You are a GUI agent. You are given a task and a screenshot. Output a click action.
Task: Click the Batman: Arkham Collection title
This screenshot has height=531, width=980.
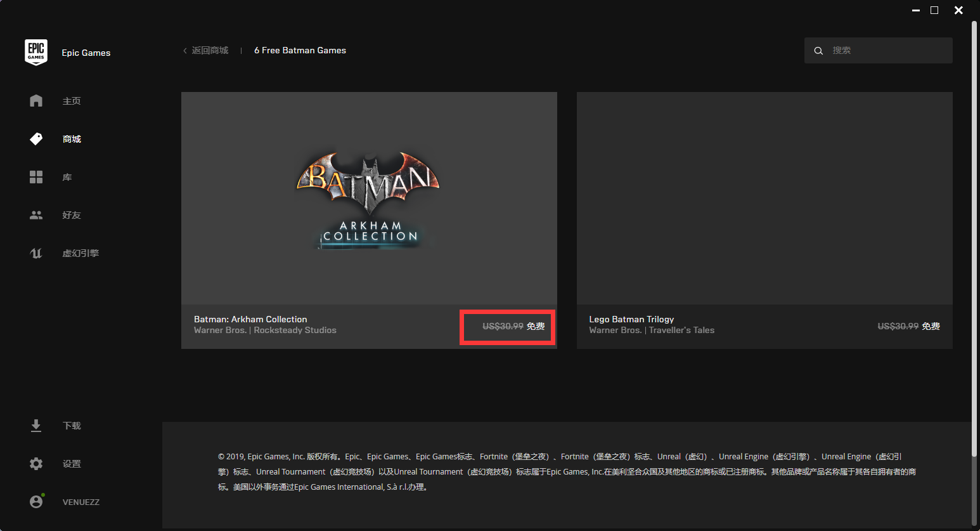point(250,319)
